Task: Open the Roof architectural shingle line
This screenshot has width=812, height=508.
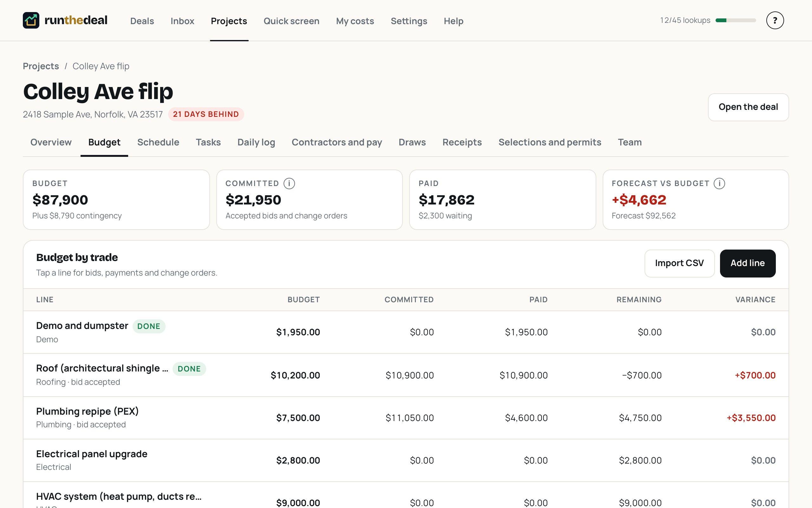Action: click(406, 375)
